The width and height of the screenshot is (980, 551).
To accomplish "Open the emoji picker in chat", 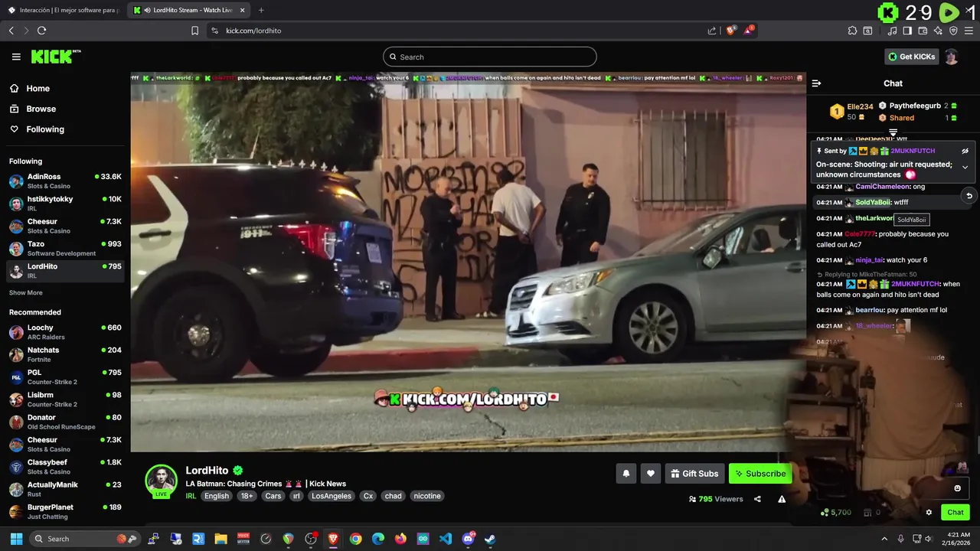I will pyautogui.click(x=957, y=488).
